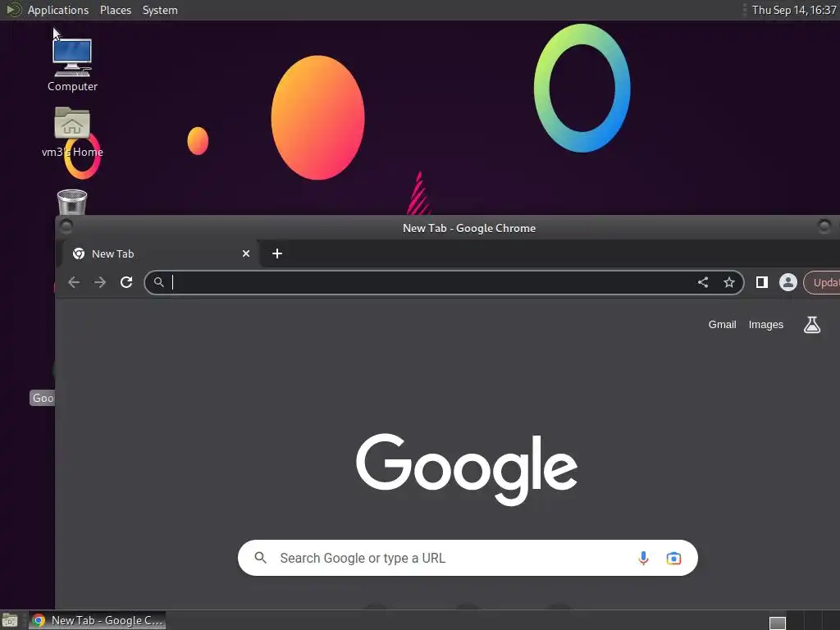Open Search Labs flask icon
Image resolution: width=840 pixels, height=630 pixels.
pyautogui.click(x=812, y=325)
